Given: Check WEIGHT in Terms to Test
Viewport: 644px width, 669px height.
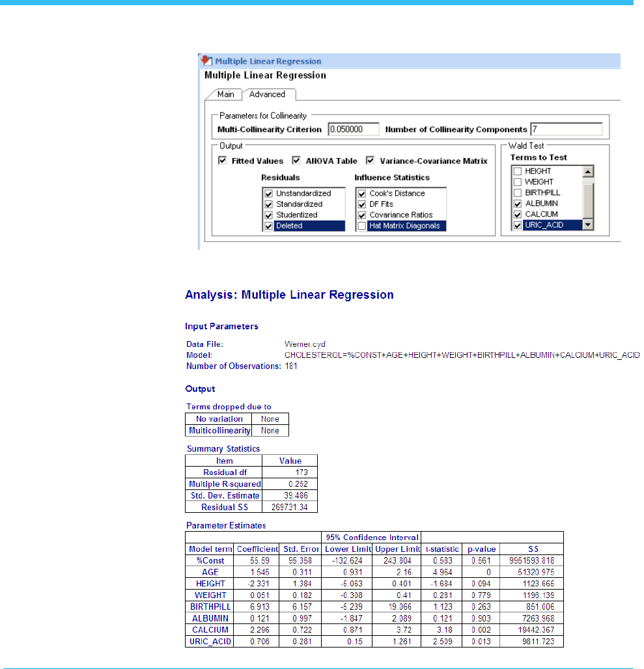Looking at the screenshot, I should [518, 182].
